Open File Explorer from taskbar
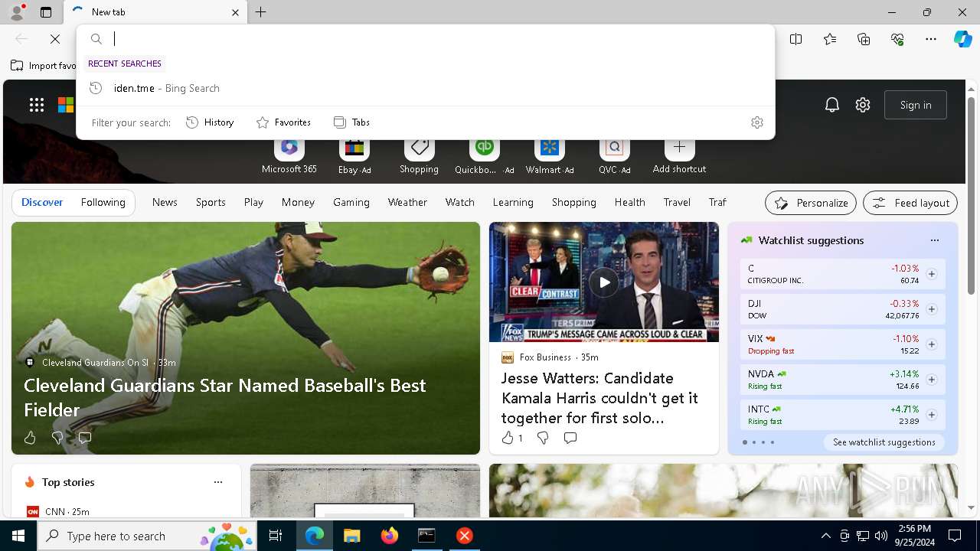Viewport: 980px width, 551px height. coord(351,536)
